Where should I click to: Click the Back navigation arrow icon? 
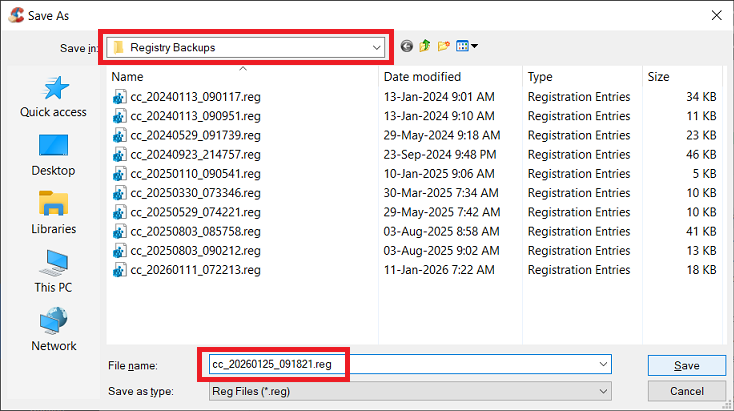pyautogui.click(x=407, y=46)
